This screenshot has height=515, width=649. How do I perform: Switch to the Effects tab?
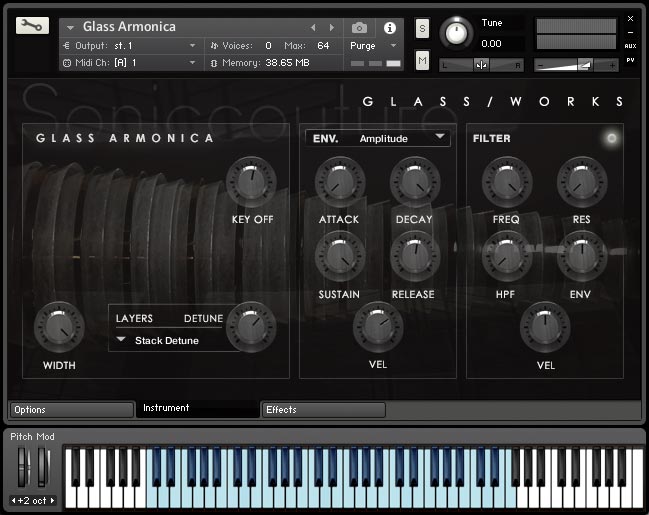tap(323, 410)
